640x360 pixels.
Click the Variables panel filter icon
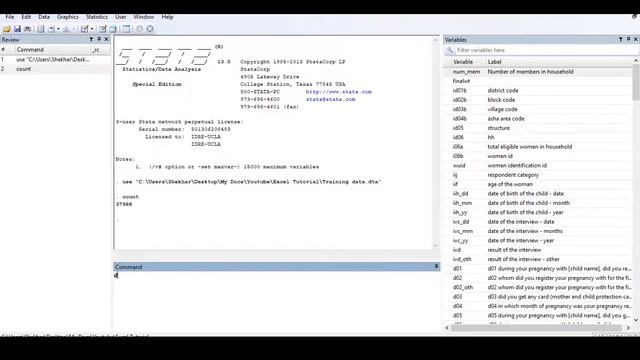tap(620, 40)
